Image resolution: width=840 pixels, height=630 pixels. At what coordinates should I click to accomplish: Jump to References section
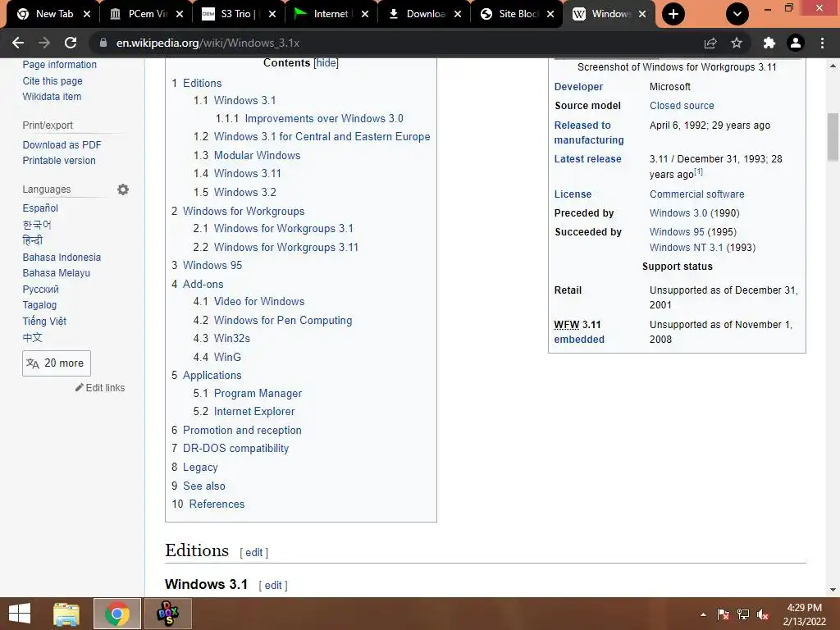coord(217,504)
